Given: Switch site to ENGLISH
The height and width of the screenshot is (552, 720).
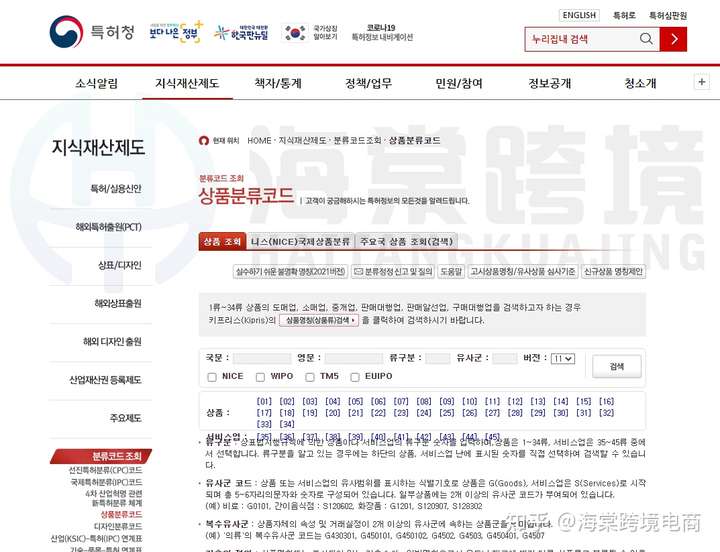Looking at the screenshot, I should tap(579, 15).
